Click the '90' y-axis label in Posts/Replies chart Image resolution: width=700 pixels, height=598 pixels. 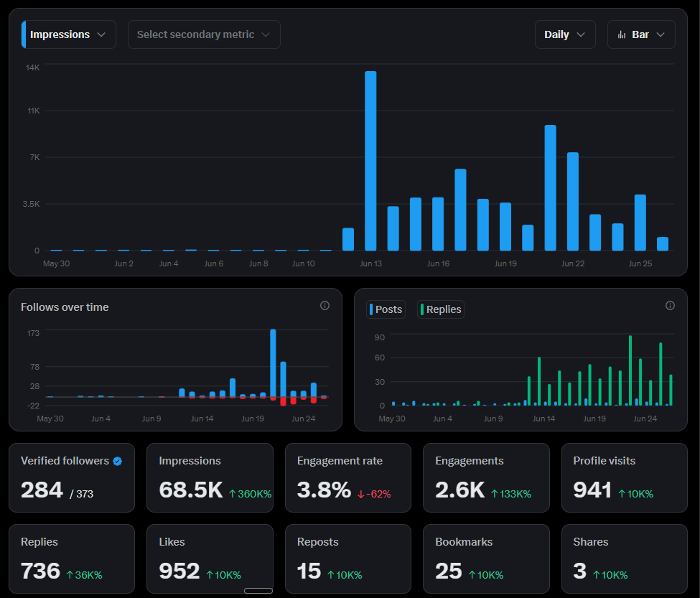click(380, 337)
